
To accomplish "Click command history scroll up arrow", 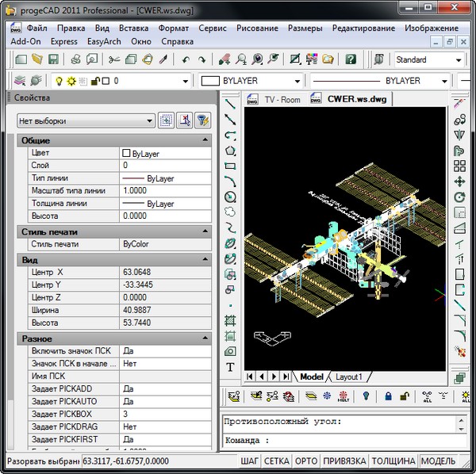I will click(461, 421).
